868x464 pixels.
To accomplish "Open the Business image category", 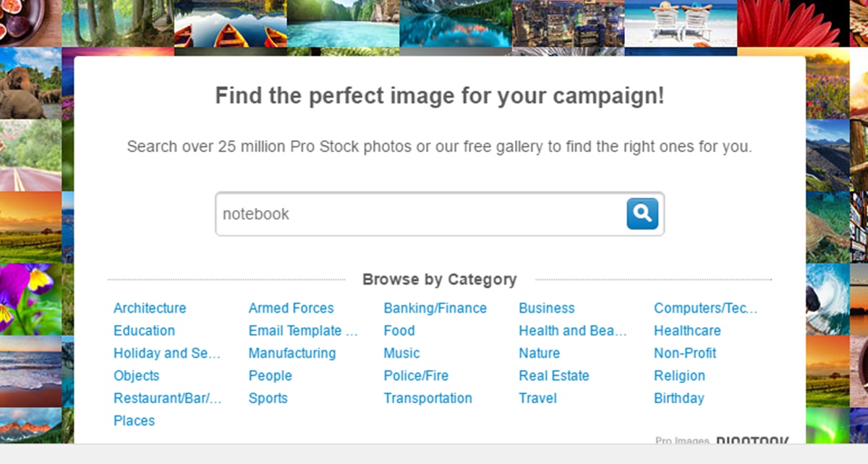I will (x=546, y=308).
